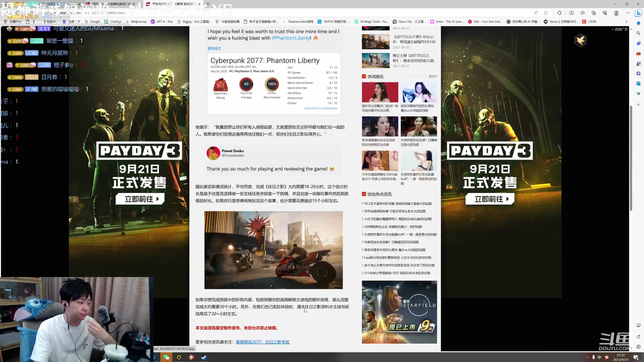Add this page to favorites with the star
Screen dimensions: 644x362
[546, 13]
